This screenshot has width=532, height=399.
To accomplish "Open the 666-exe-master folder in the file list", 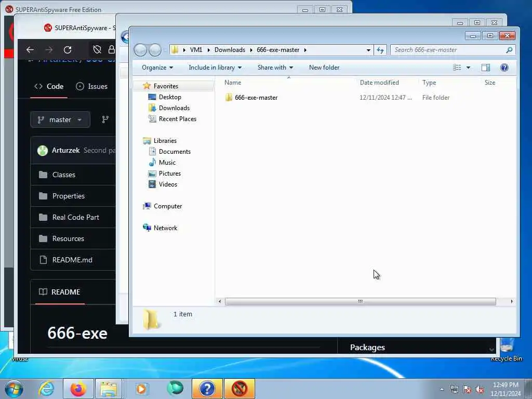I will pyautogui.click(x=256, y=98).
